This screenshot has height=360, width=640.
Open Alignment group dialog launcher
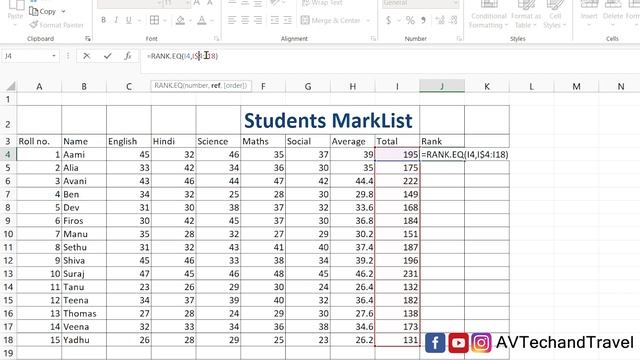click(373, 39)
